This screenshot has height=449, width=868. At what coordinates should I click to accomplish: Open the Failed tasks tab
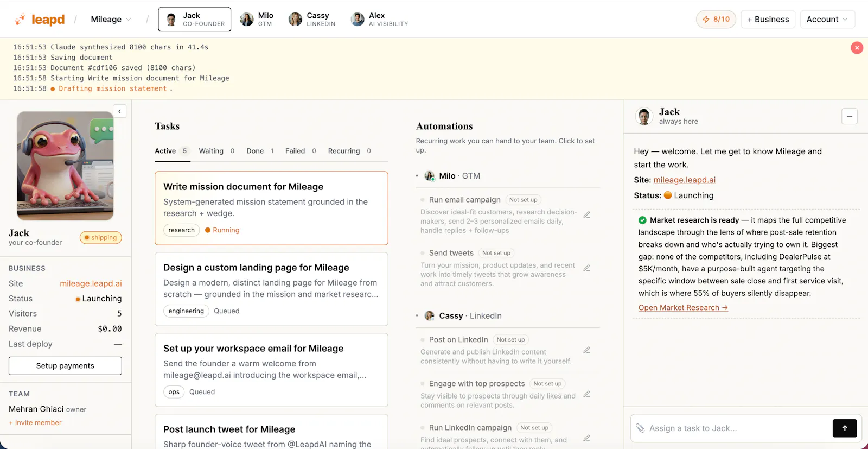coord(301,151)
